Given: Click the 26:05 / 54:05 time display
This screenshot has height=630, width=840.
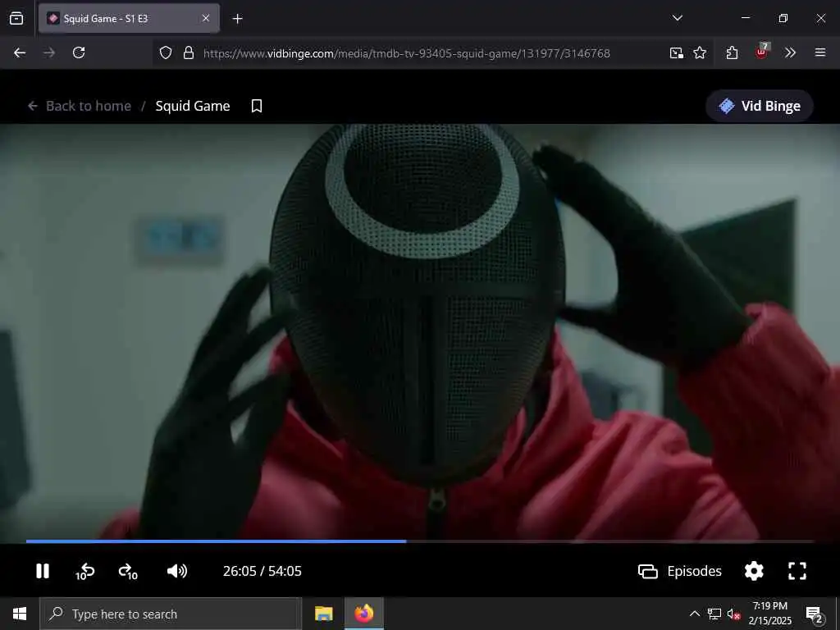Looking at the screenshot, I should (x=262, y=571).
